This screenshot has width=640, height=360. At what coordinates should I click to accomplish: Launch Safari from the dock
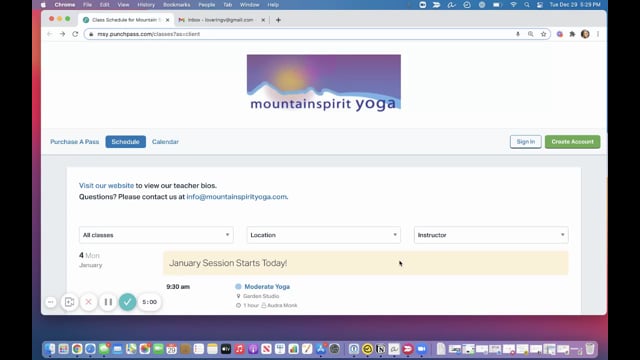90,349
